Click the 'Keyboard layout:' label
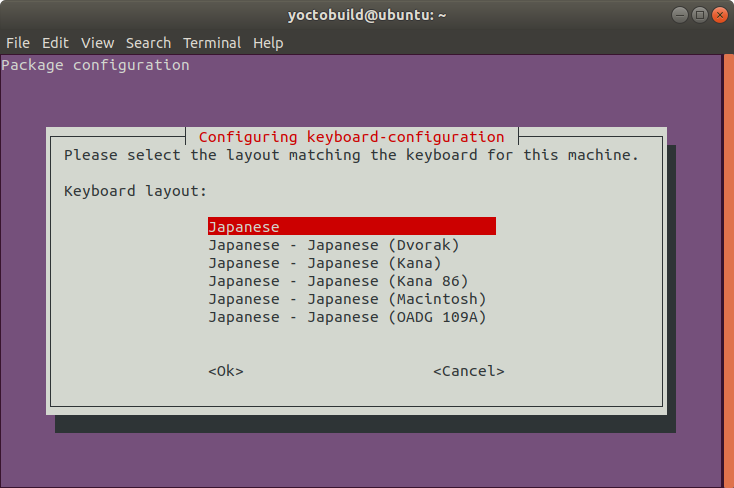 tap(135, 191)
